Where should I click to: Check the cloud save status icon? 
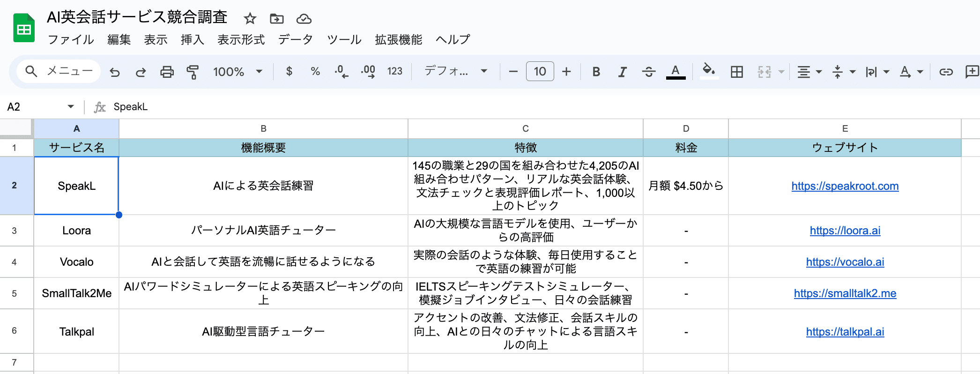point(304,19)
